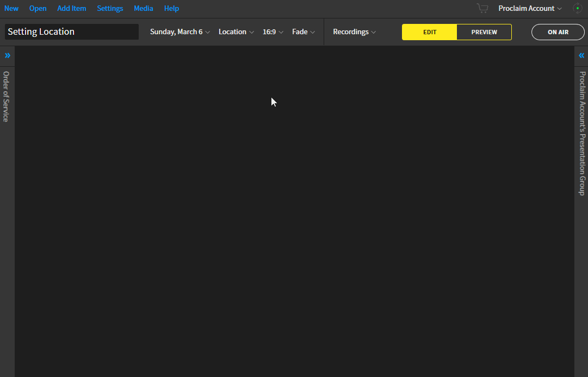Viewport: 588px width, 377px height.
Task: Open the Open menu
Action: click(x=38, y=8)
